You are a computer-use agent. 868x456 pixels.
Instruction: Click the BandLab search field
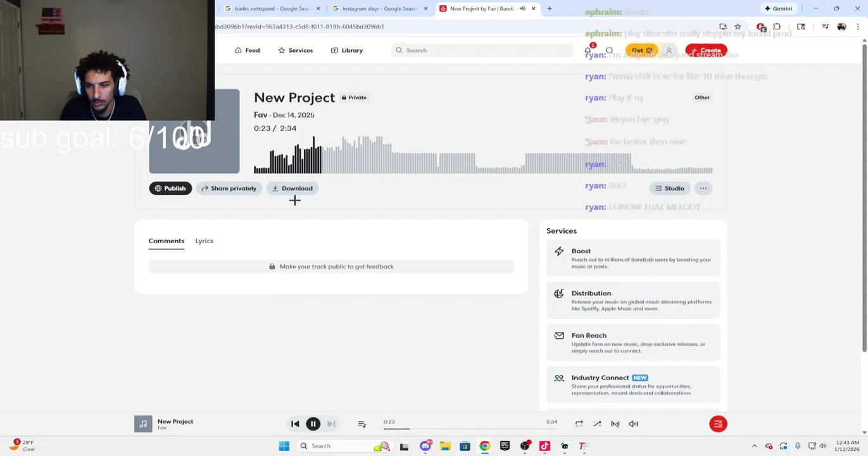(482, 50)
